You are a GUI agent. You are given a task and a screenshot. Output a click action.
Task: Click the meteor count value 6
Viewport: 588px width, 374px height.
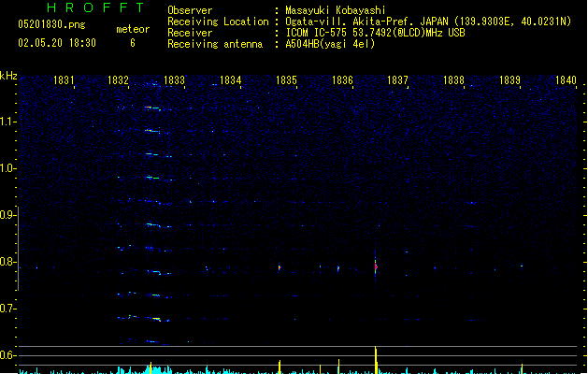(133, 43)
